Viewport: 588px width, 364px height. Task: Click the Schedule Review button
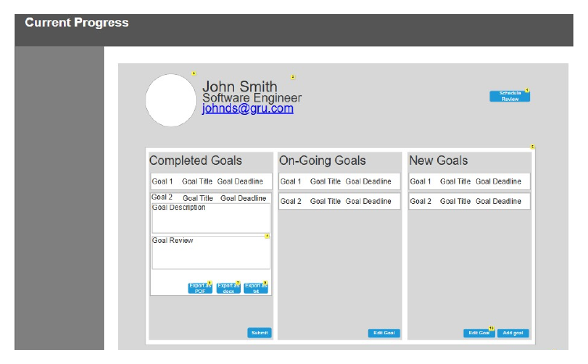(x=510, y=96)
